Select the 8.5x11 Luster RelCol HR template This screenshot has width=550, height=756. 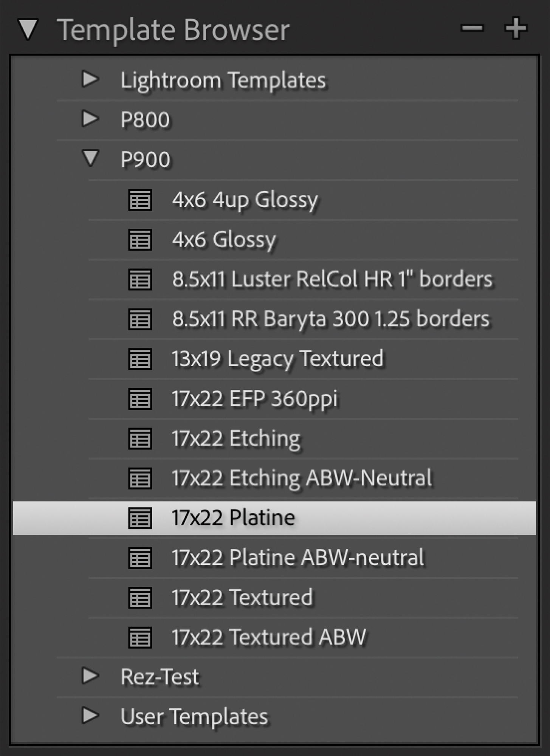coord(332,279)
